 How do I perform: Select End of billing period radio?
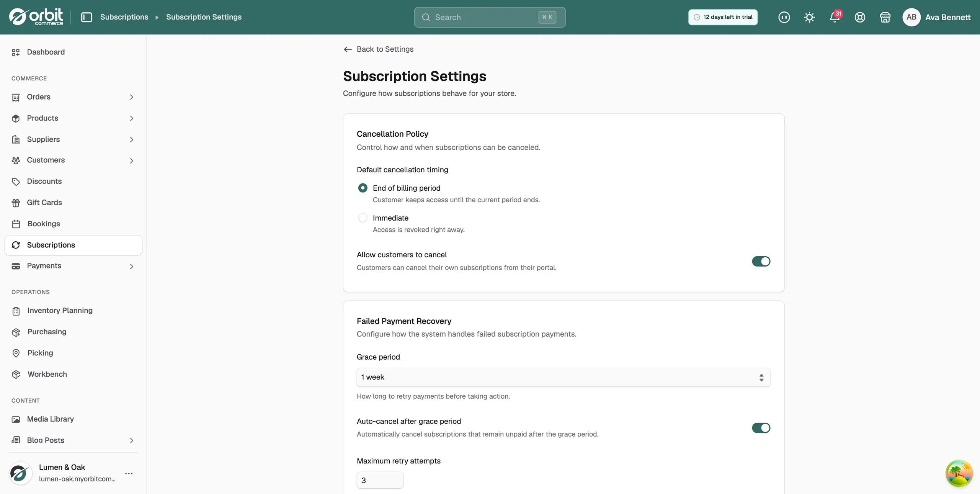click(363, 188)
